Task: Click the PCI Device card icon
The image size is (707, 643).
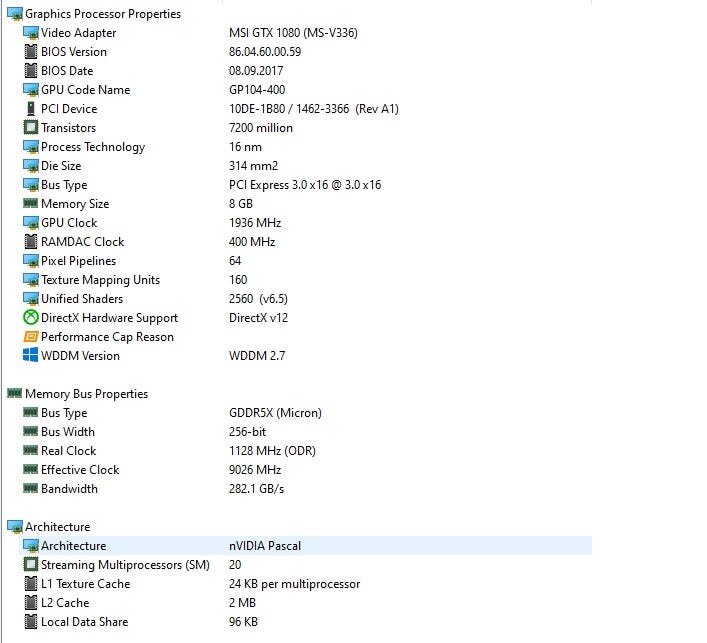Action: tap(31, 109)
